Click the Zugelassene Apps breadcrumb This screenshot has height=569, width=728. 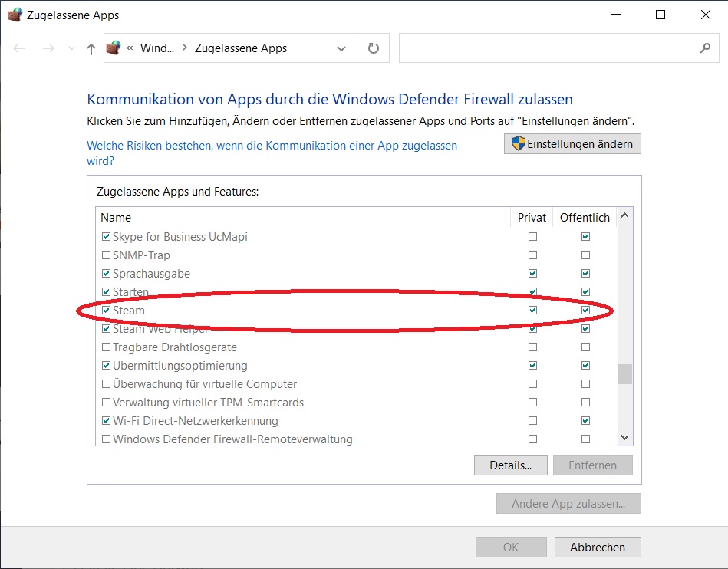pyautogui.click(x=241, y=48)
